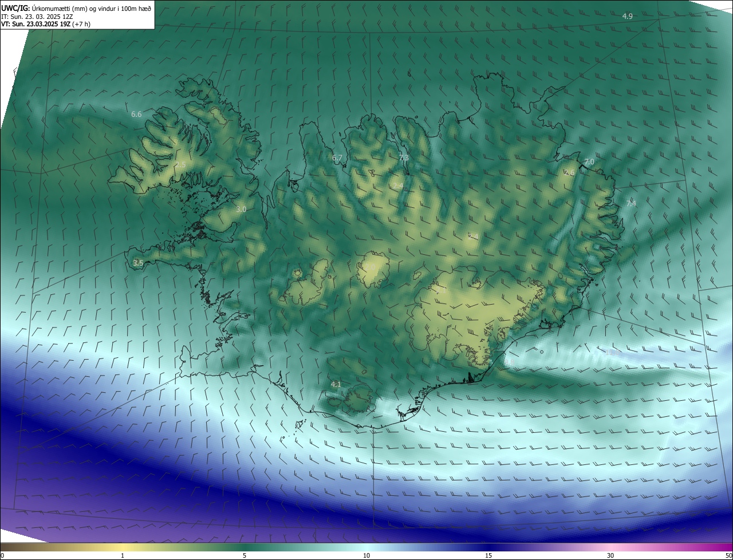733x560 pixels.
Task: Click the 7.3 value label on map
Action: click(404, 158)
